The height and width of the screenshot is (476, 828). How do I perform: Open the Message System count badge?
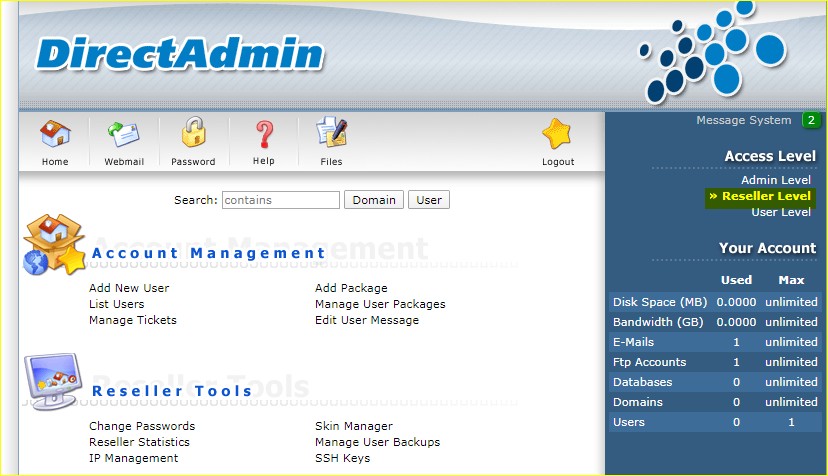point(811,121)
